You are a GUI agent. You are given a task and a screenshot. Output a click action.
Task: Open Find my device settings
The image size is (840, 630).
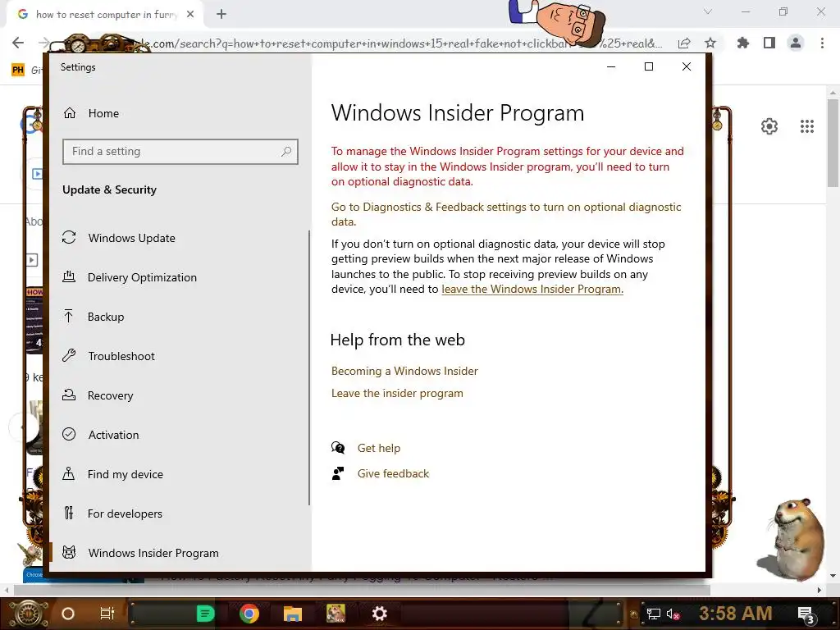[126, 474]
